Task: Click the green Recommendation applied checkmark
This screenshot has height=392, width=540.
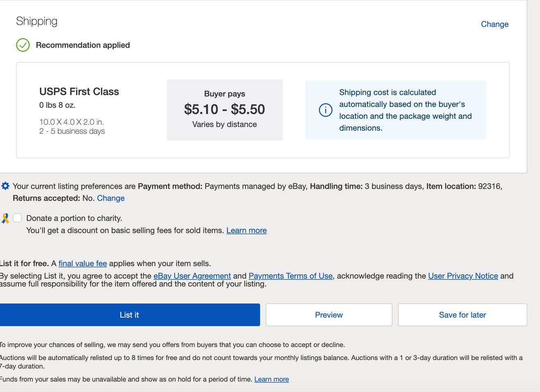Action: pyautogui.click(x=22, y=45)
